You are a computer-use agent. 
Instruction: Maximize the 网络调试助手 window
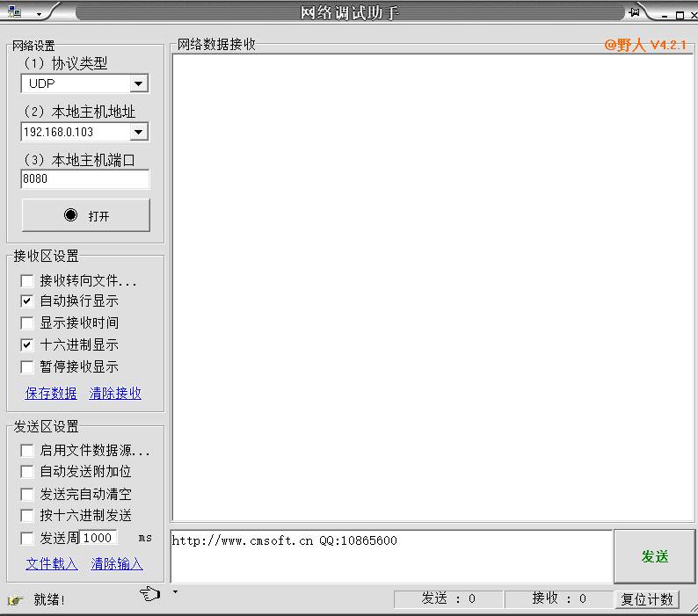coord(680,16)
